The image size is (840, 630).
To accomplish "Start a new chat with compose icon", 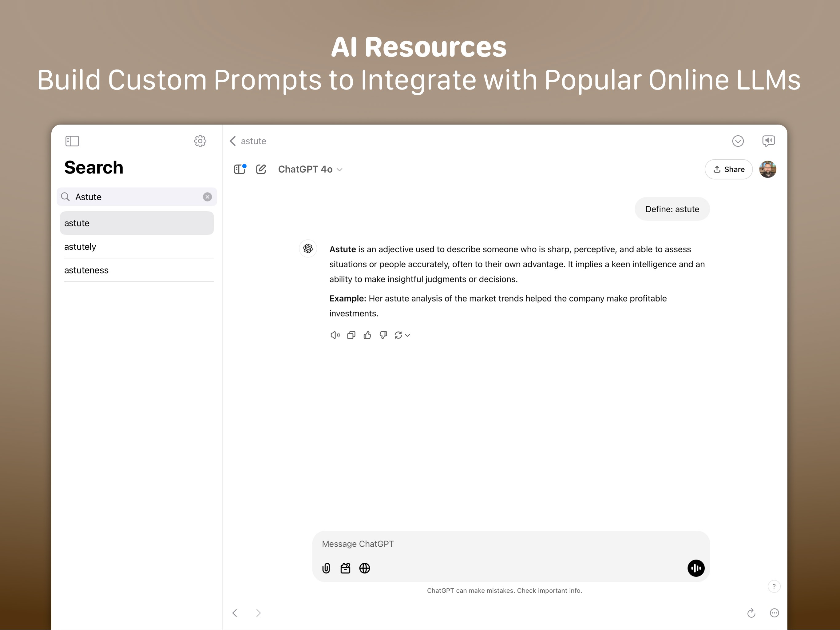I will point(261,169).
